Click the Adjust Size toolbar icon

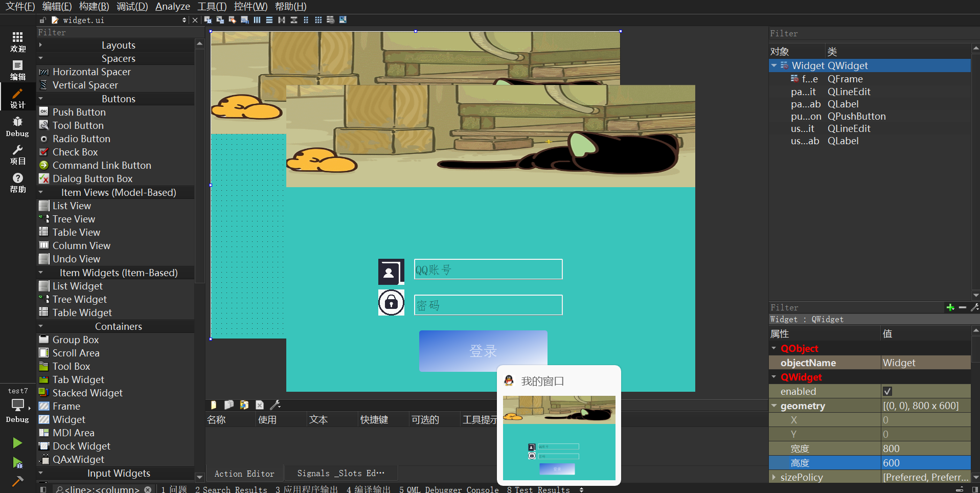[343, 20]
